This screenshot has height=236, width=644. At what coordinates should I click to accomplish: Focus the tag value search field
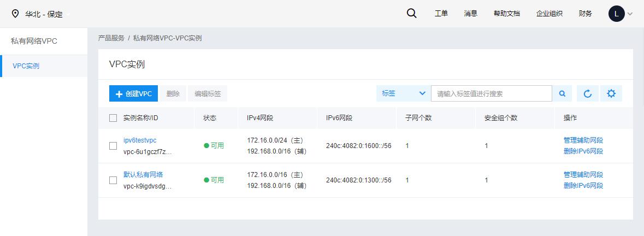click(492, 93)
